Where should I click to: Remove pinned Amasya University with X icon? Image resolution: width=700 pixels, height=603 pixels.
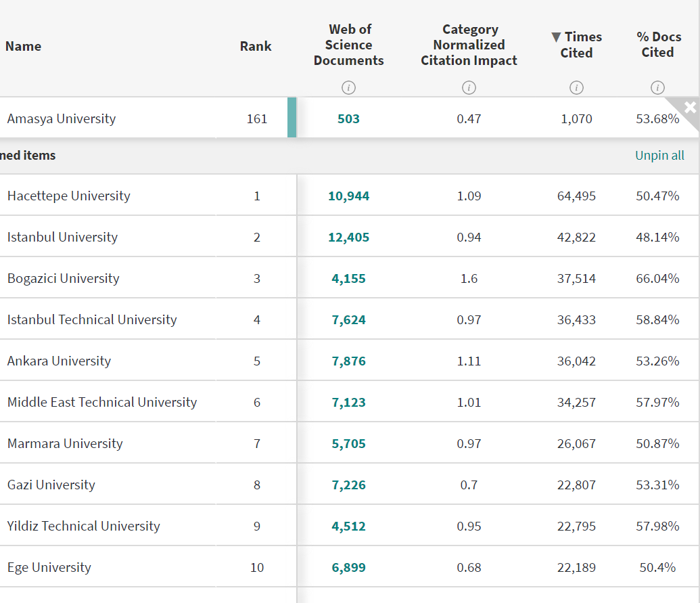point(690,107)
